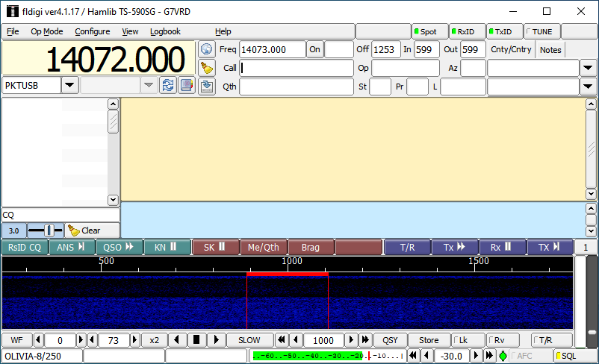Click the QSY button
This screenshot has width=599, height=364.
click(x=390, y=340)
